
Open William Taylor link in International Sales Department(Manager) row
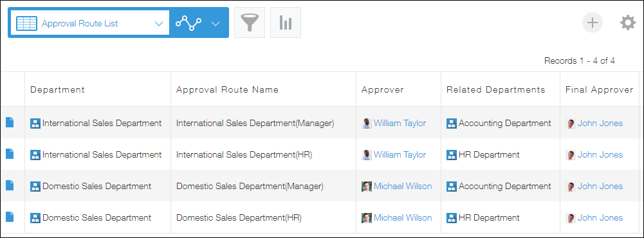400,123
